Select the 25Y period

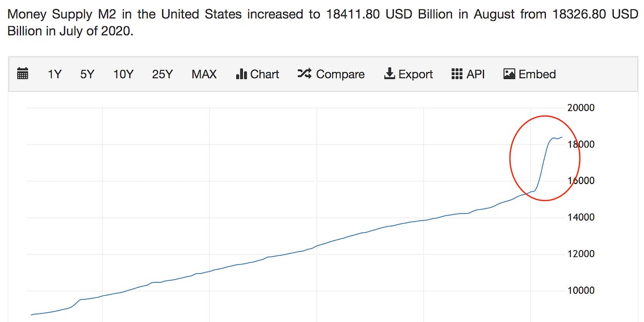pyautogui.click(x=161, y=74)
